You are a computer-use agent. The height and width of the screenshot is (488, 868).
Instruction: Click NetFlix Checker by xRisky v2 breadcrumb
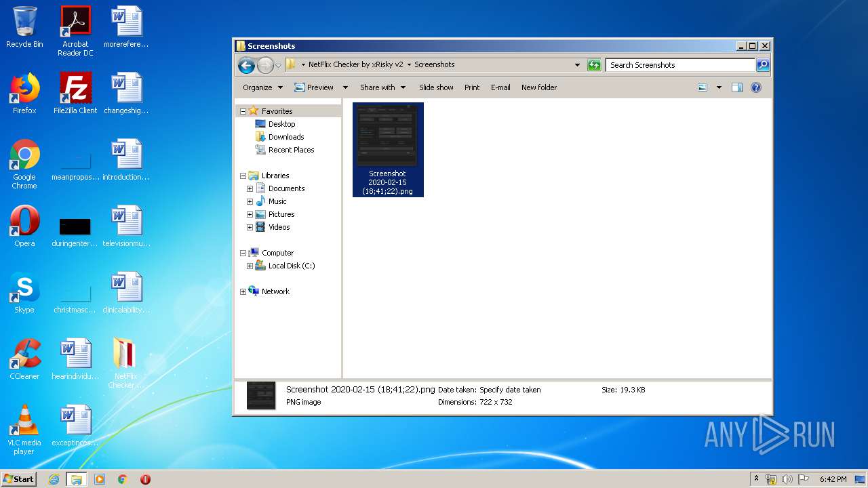(x=355, y=65)
